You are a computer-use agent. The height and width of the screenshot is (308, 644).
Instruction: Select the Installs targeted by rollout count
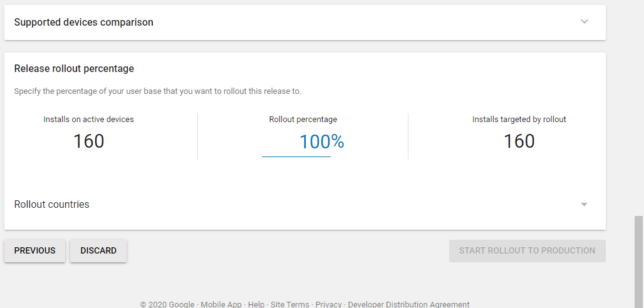(519, 141)
